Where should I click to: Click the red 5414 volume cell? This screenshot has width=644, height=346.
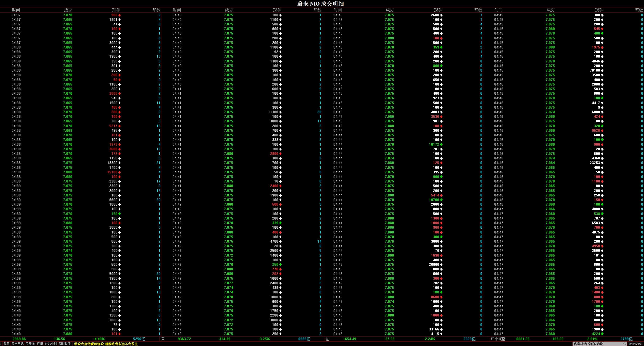click(437, 195)
